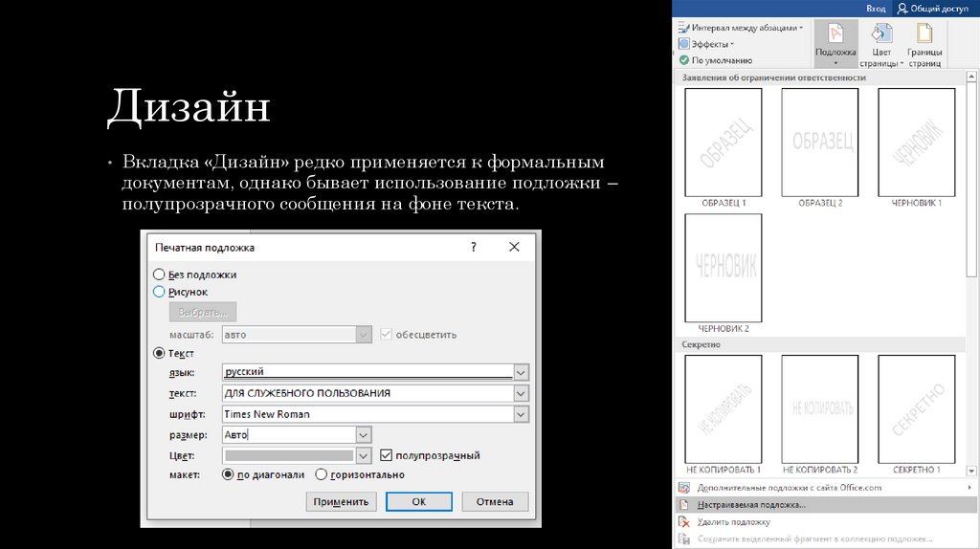980x549 pixels.
Task: Open the Эффекты theme effects icon
Action: point(683,44)
